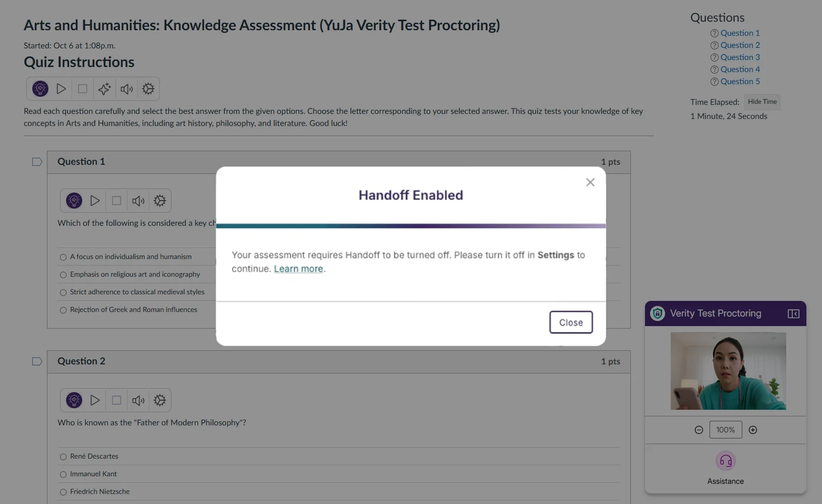Select 'A focus on individualism and humanism'

[x=63, y=257]
